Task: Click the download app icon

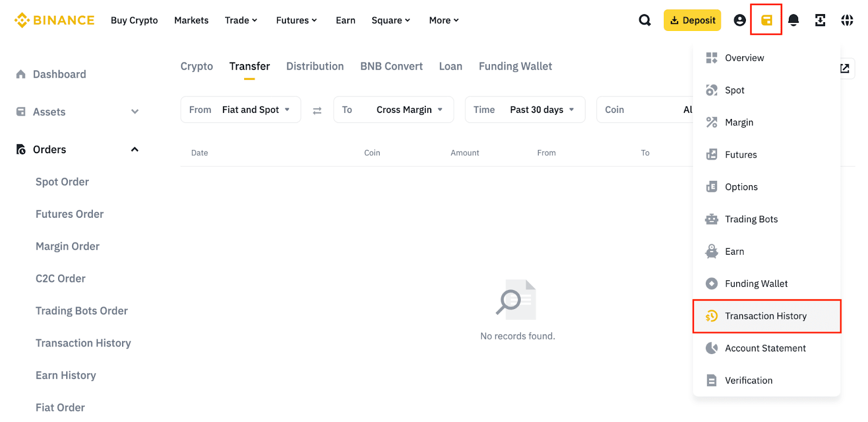Action: [820, 20]
